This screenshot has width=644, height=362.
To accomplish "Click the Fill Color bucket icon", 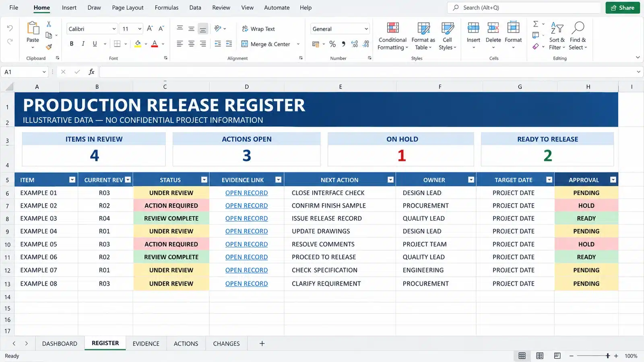I will click(138, 43).
